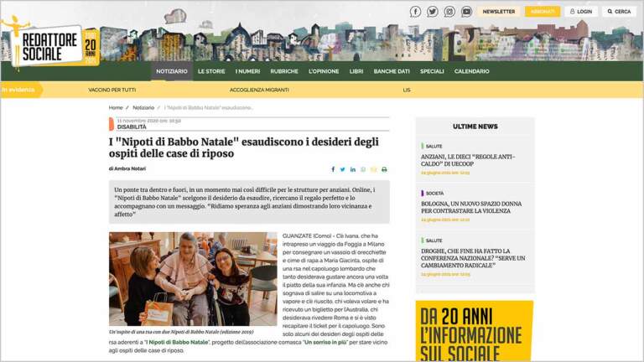Share article on LinkedIn
The width and height of the screenshot is (644, 362).
point(353,169)
